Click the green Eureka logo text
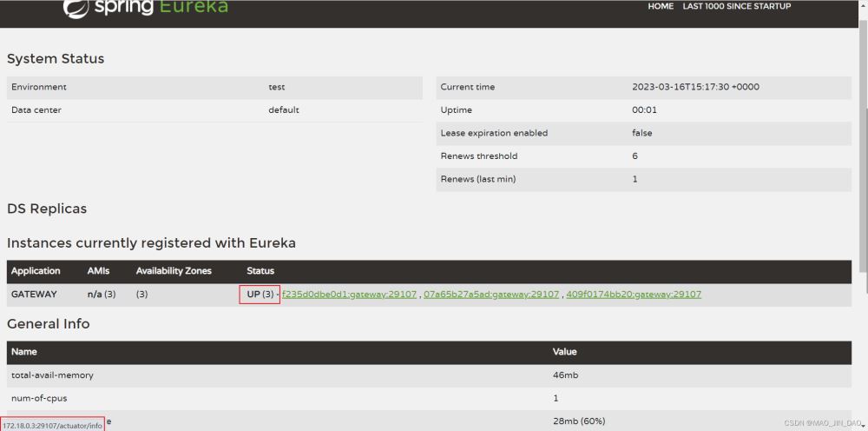The width and height of the screenshot is (868, 431). tap(186, 7)
